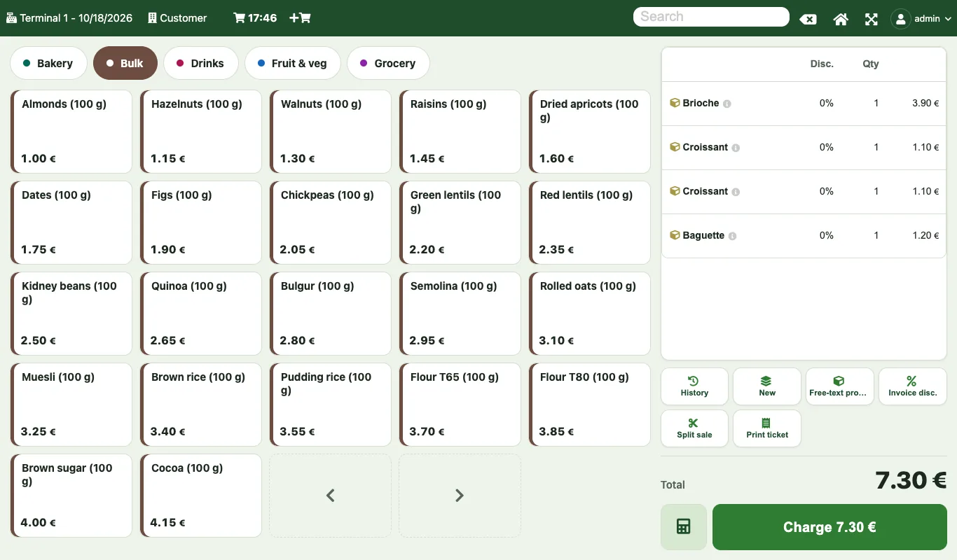Select the Baguette line in ticket
The image size is (957, 560).
[x=804, y=236]
